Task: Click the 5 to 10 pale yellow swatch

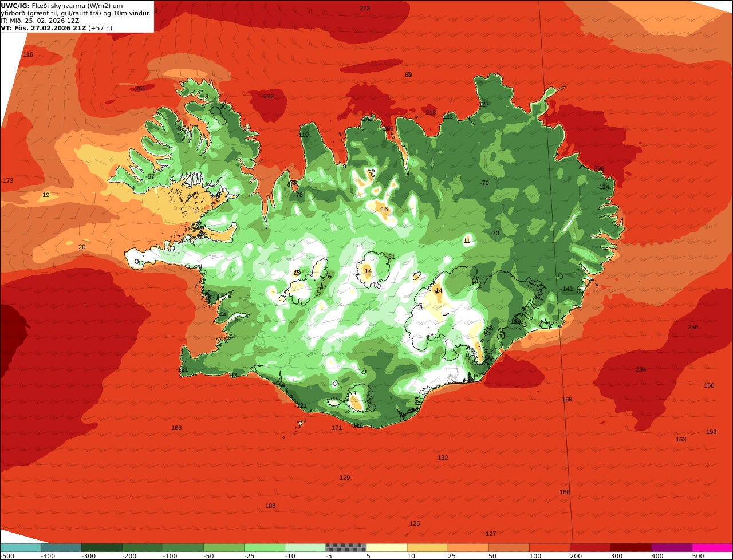Action: coord(387,547)
